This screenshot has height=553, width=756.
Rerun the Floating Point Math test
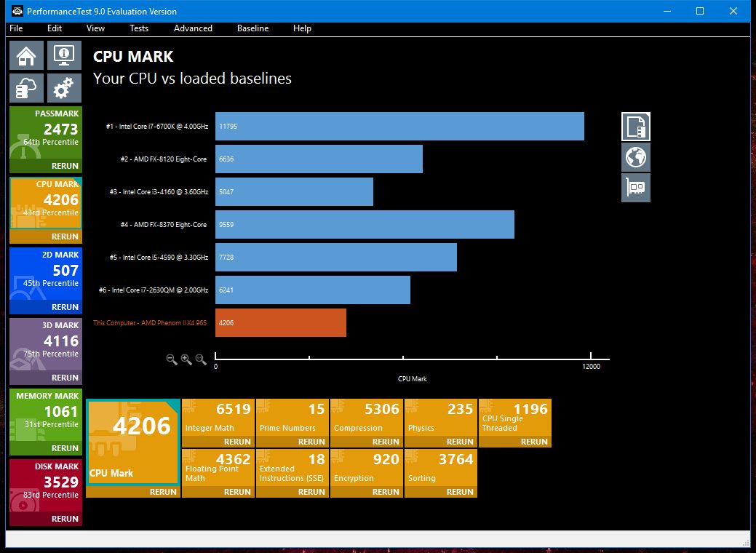click(x=218, y=492)
